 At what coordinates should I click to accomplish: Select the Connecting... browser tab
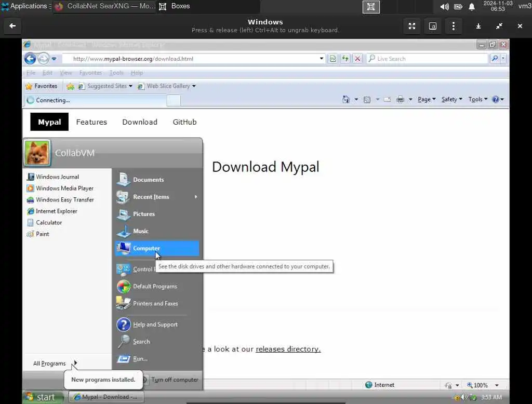[95, 100]
